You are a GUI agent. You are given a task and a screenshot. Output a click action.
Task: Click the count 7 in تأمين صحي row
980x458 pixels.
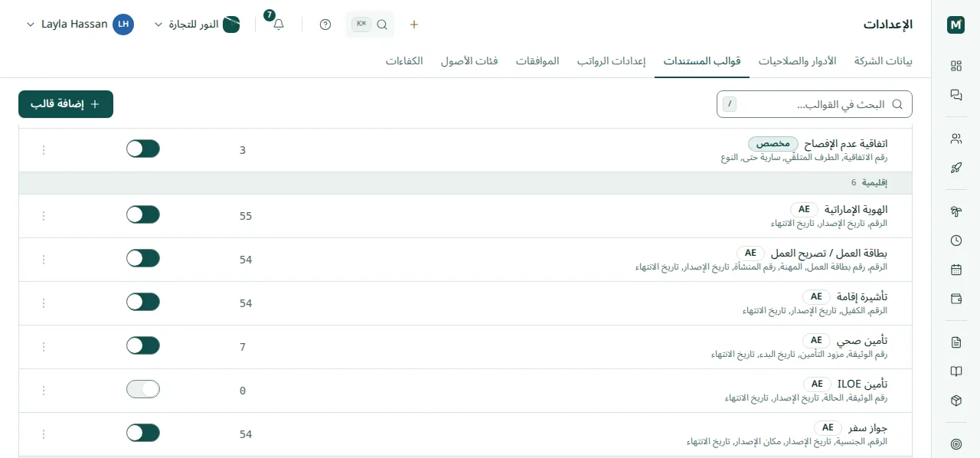coord(243,347)
